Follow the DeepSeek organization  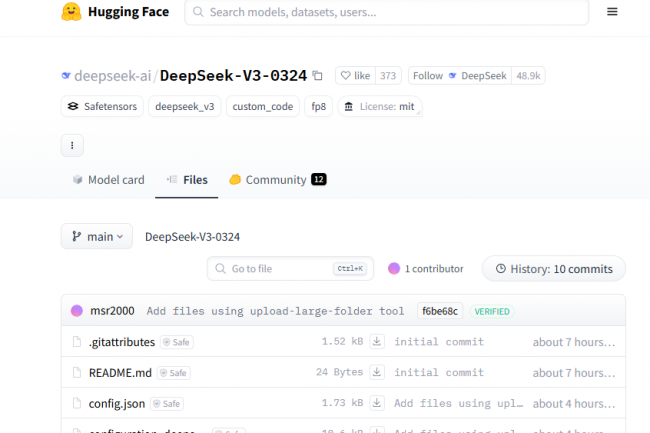click(460, 75)
